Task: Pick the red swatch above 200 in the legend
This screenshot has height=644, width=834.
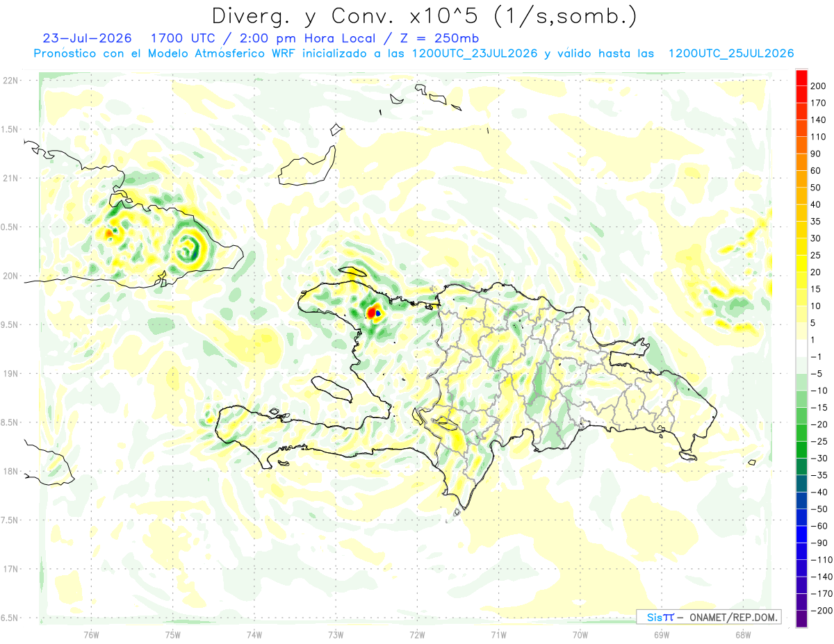Action: pos(801,77)
